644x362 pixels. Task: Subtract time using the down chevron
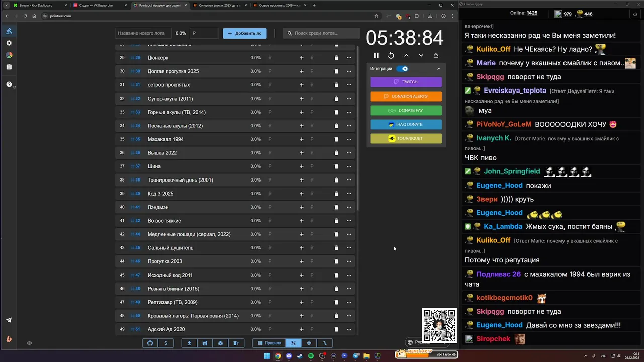coord(421,56)
